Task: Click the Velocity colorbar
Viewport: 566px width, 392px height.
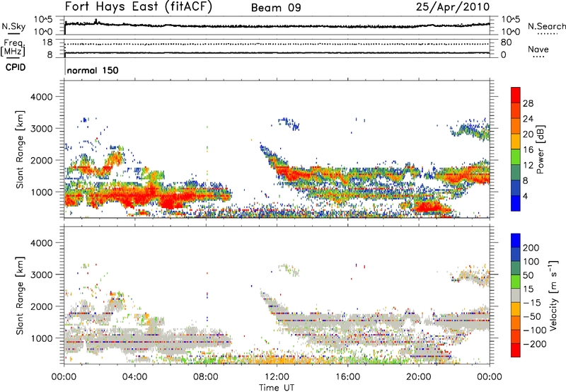Action: (x=516, y=295)
